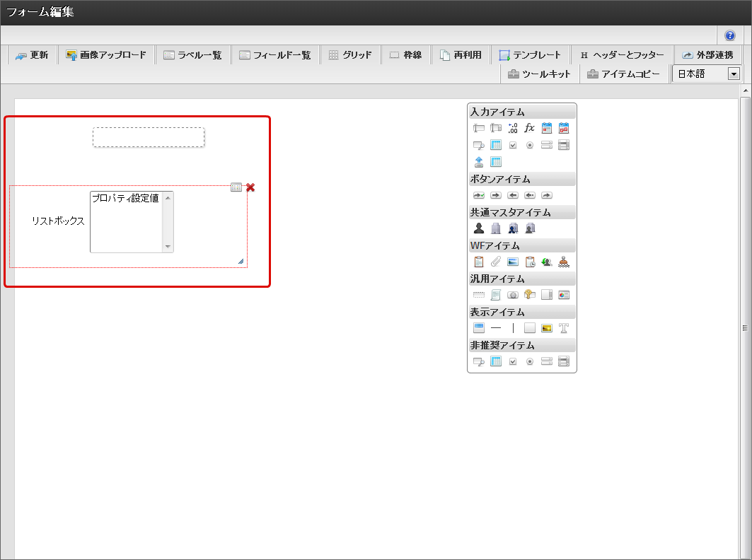Image resolution: width=752 pixels, height=560 pixels.
Task: Select the square rectangle display item icon
Action: (x=529, y=328)
